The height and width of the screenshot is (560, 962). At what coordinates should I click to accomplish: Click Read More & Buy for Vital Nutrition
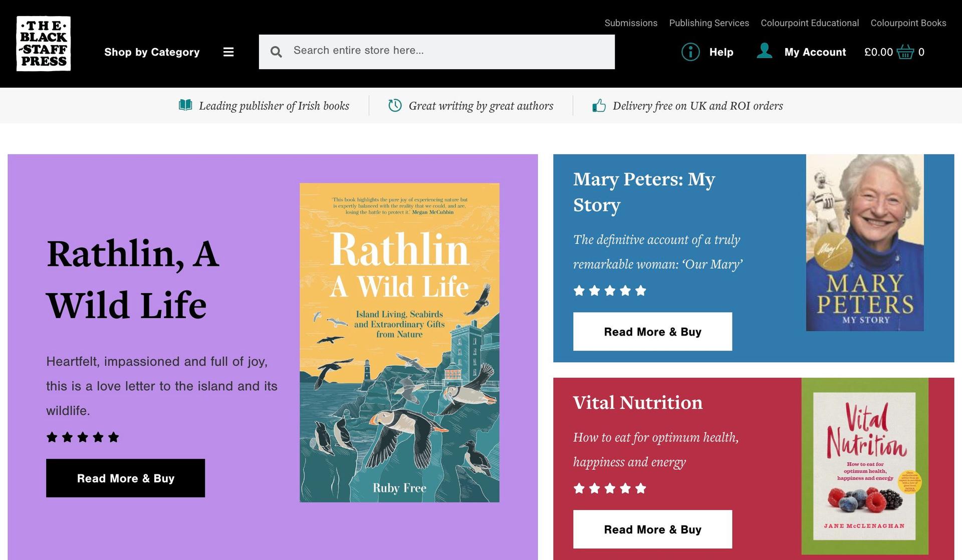(x=652, y=529)
